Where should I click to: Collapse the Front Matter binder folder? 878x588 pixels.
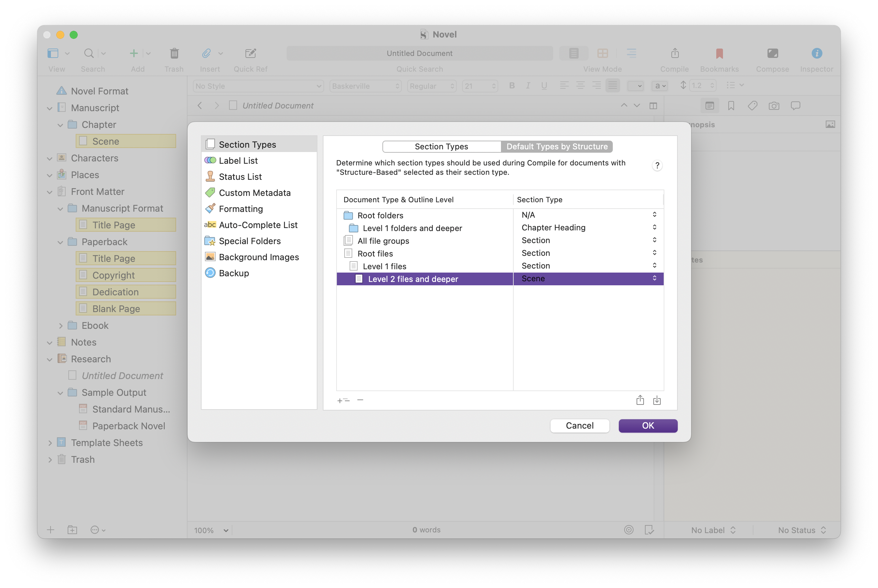point(50,192)
